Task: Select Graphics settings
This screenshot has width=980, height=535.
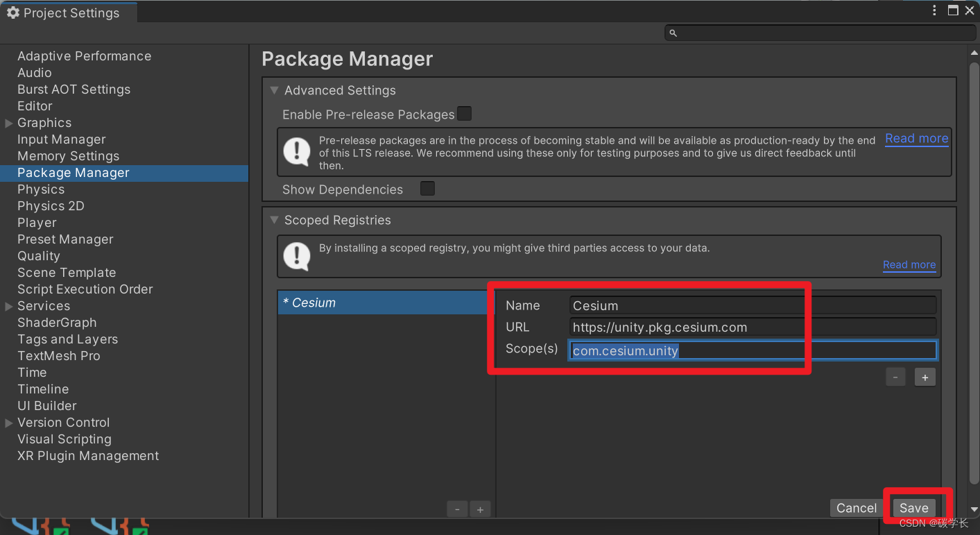Action: (x=44, y=123)
